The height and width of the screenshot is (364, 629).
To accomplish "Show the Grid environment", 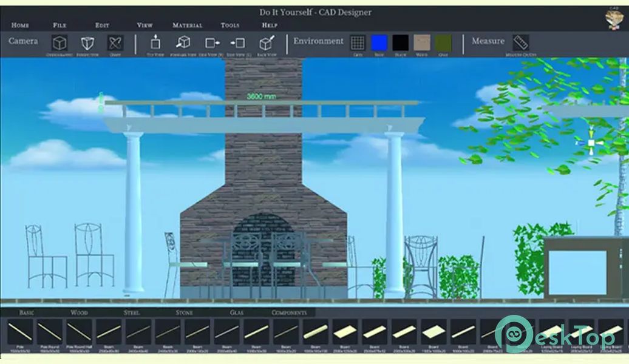I will 358,42.
